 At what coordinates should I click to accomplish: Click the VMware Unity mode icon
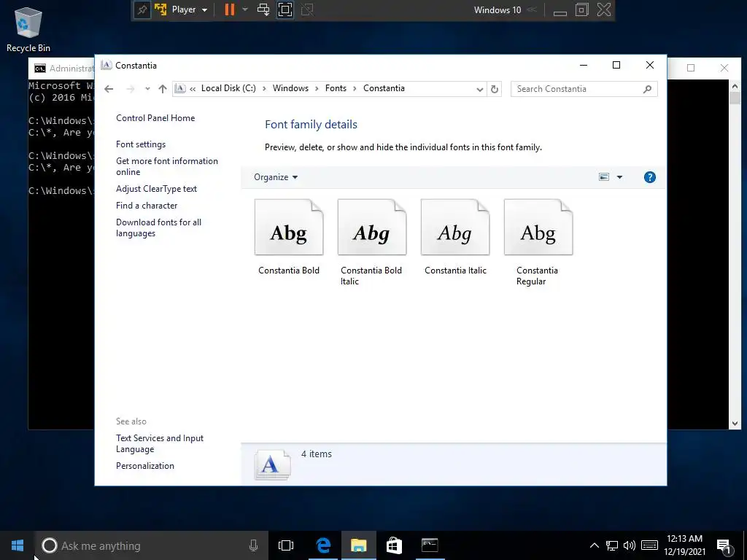[x=307, y=9]
